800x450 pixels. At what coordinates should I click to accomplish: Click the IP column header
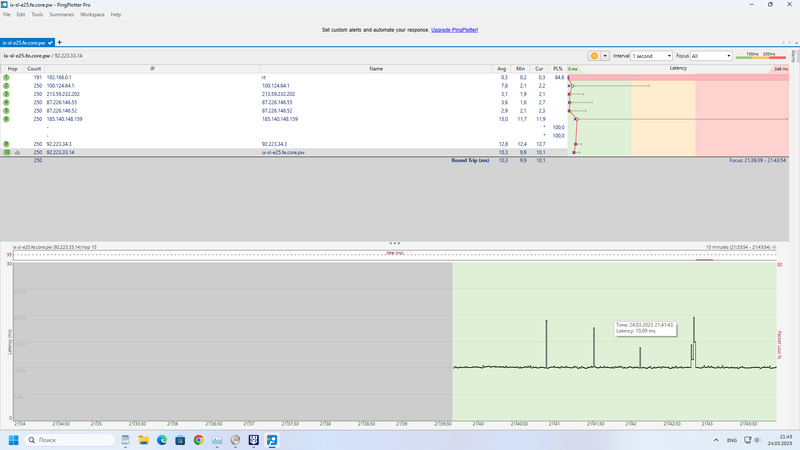pos(152,69)
